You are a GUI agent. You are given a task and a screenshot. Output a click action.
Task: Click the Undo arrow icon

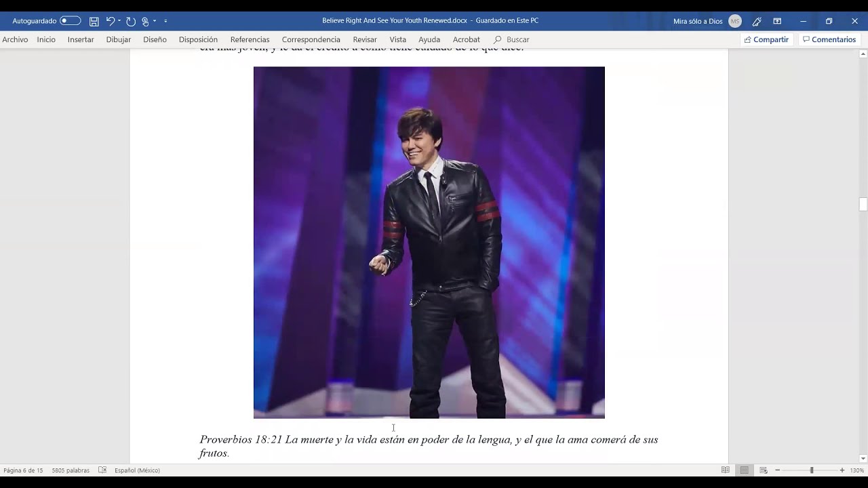tap(110, 21)
